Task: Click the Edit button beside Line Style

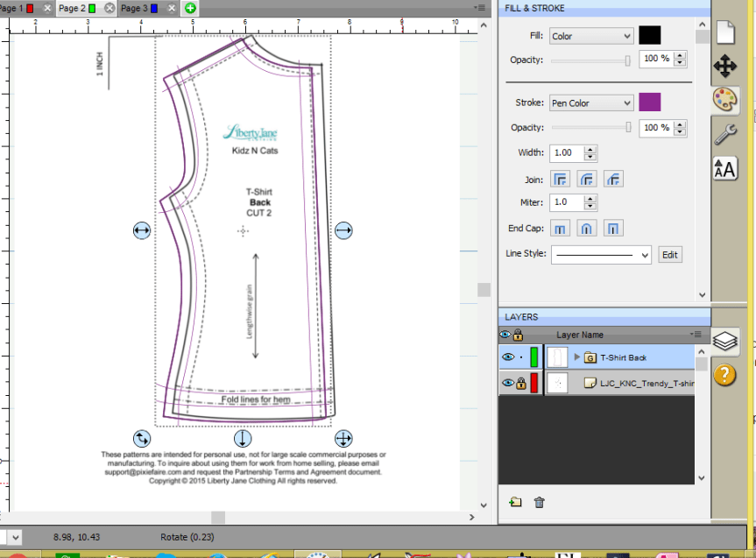Action: [x=669, y=255]
